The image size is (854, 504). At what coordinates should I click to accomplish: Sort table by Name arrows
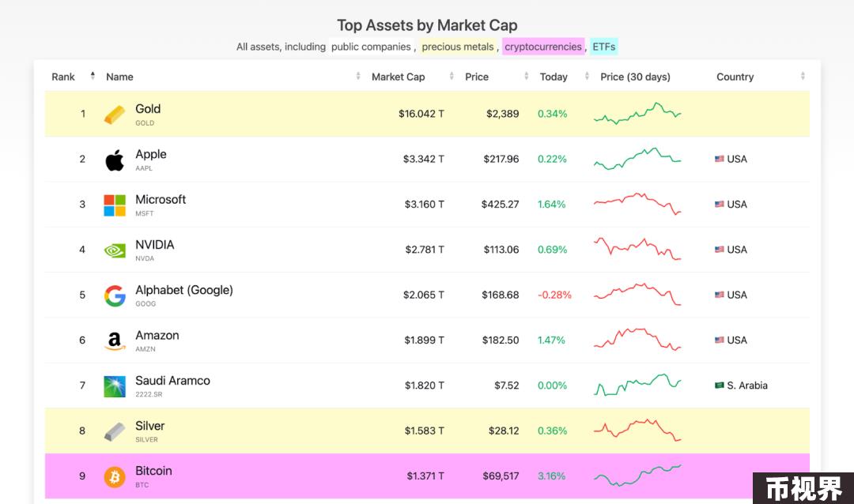pos(358,76)
